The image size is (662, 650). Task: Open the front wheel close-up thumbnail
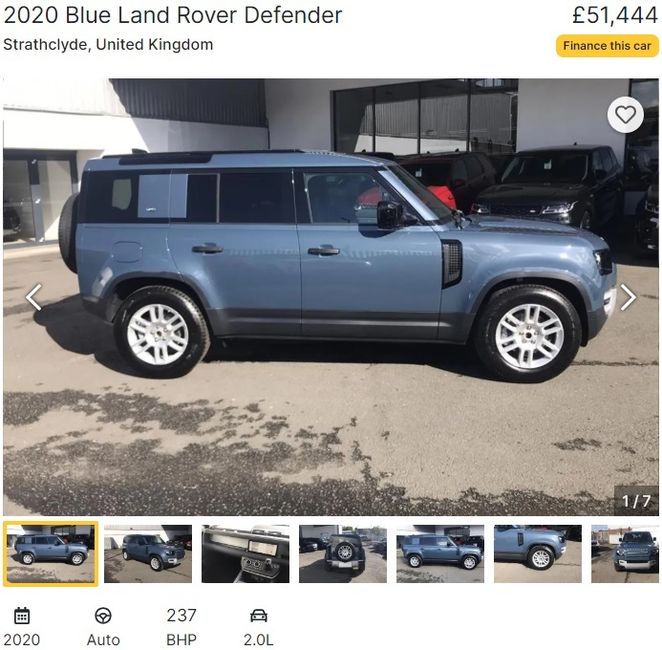pyautogui.click(x=537, y=554)
